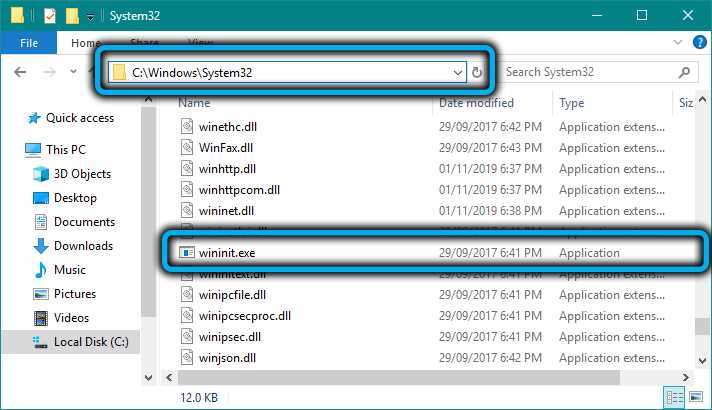This screenshot has width=712, height=410.
Task: Select the file winipcfile.dll
Action: (232, 295)
